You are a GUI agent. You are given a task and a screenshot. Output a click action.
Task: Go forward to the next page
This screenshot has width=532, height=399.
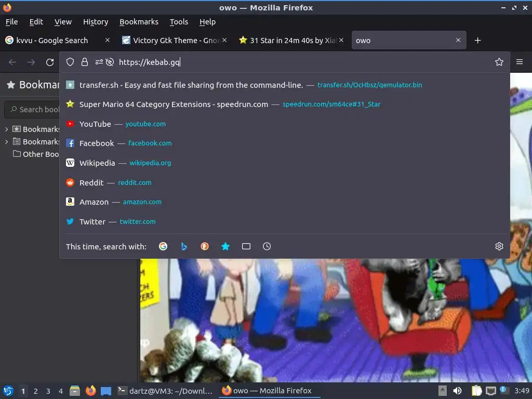pos(31,62)
